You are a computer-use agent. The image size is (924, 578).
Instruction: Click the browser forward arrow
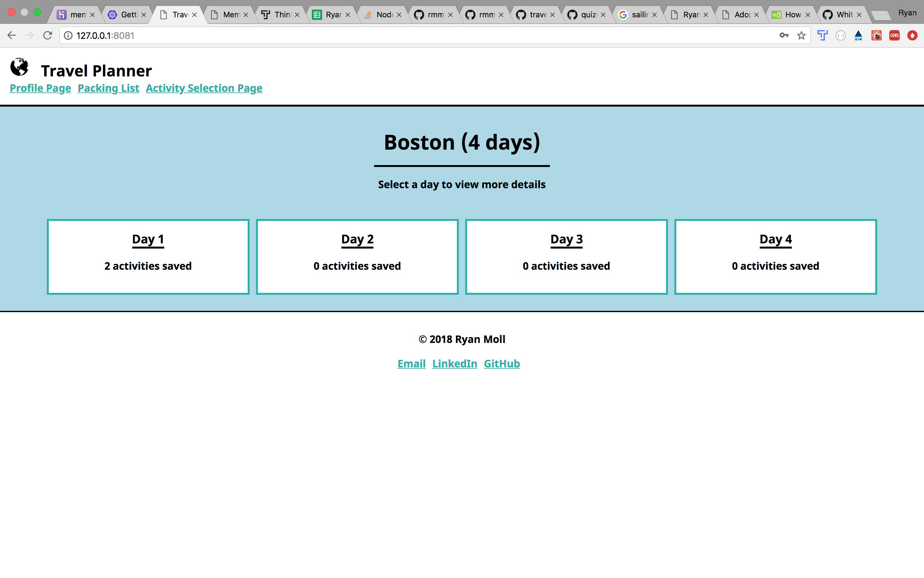[x=30, y=36]
